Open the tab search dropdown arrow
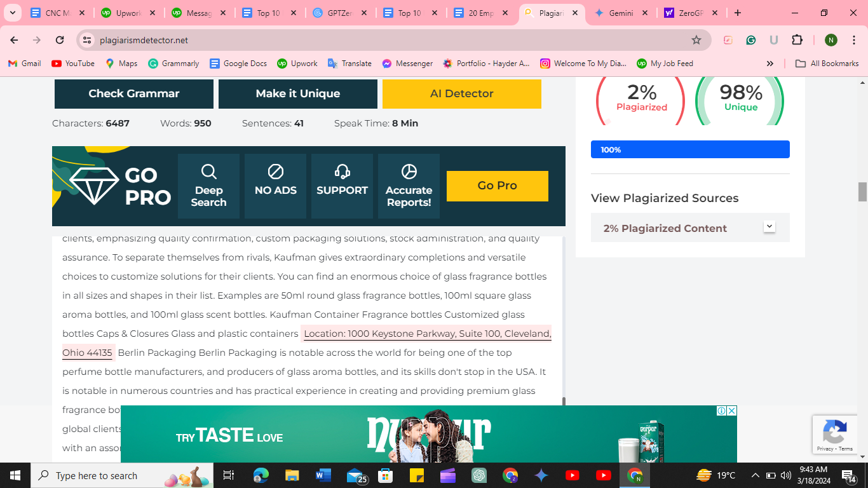The width and height of the screenshot is (868, 488). pos(12,13)
